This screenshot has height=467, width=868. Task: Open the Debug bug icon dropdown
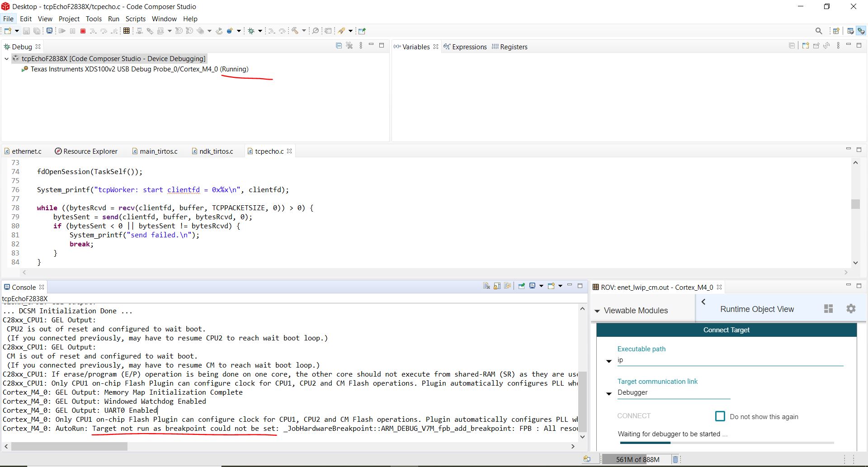pos(260,31)
